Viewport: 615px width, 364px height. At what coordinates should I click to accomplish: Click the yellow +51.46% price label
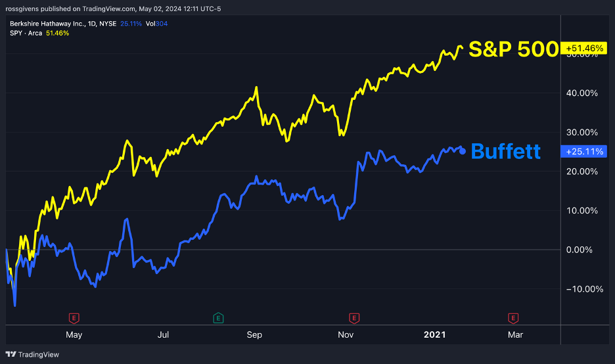point(584,48)
